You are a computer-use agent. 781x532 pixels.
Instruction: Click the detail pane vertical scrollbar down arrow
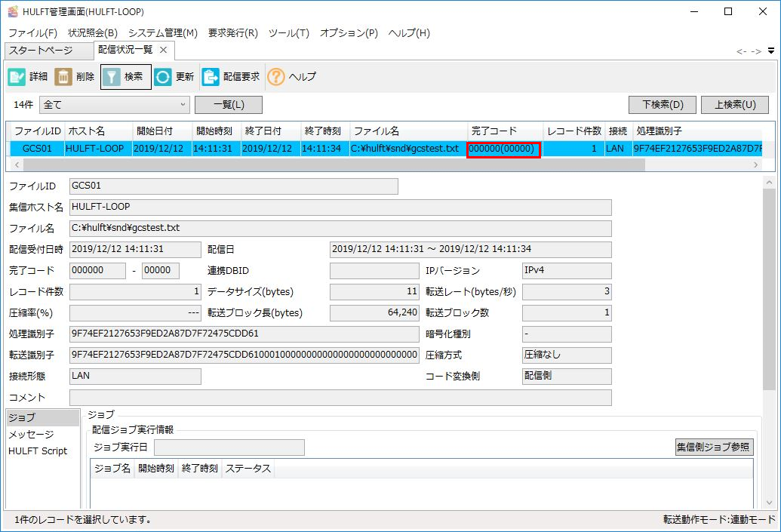pyautogui.click(x=769, y=503)
